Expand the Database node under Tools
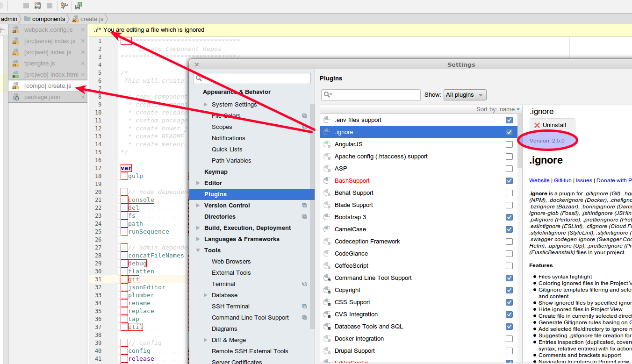Screen dimensions: 632x364 coord(206,295)
